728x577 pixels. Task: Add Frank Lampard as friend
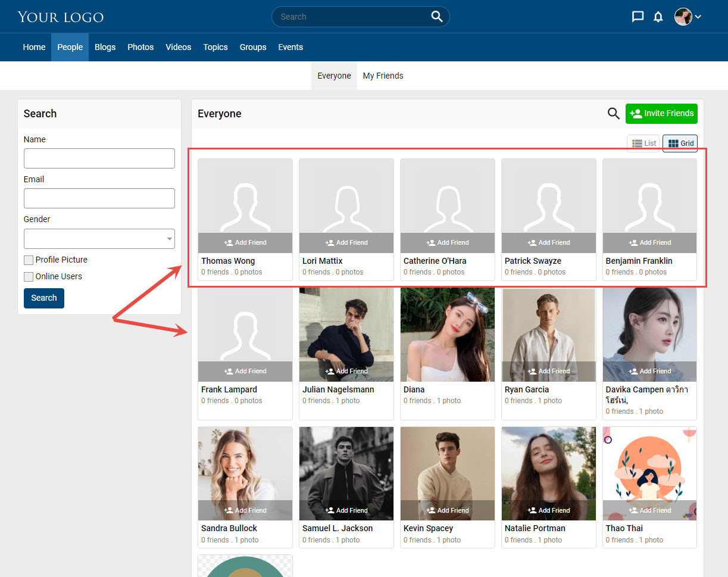245,371
